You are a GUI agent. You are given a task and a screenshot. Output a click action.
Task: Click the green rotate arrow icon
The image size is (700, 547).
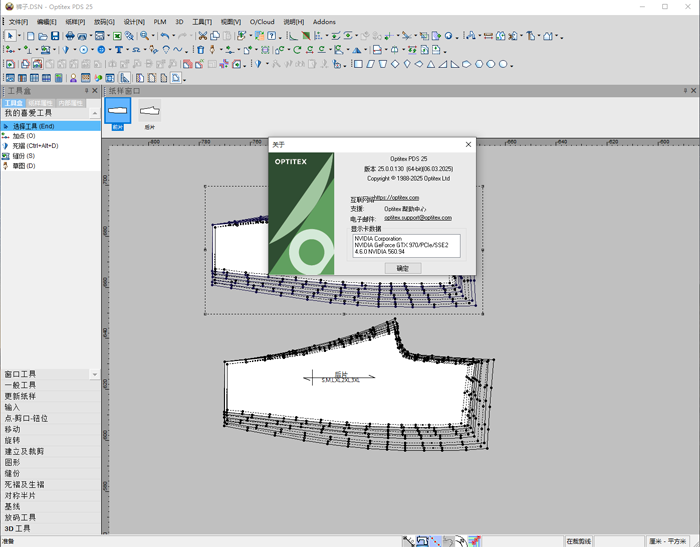tap(297, 50)
